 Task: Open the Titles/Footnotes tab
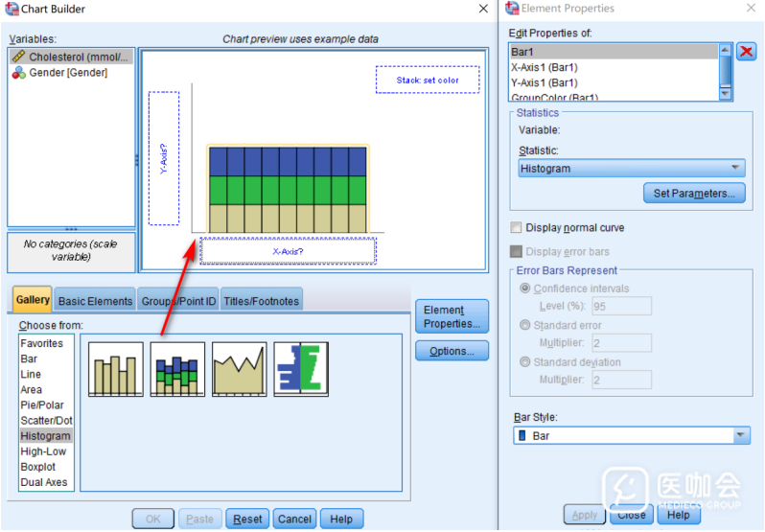tap(261, 300)
